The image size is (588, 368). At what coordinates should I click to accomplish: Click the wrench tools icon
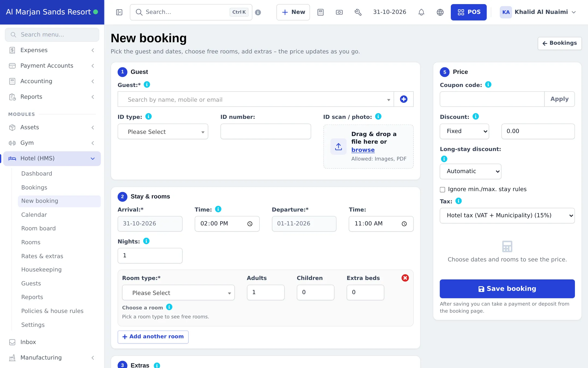358,12
